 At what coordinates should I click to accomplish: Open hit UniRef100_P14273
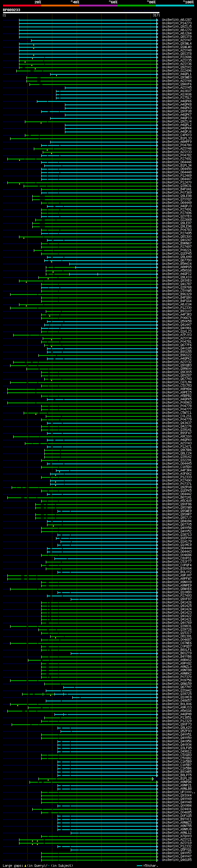tap(176, 23)
